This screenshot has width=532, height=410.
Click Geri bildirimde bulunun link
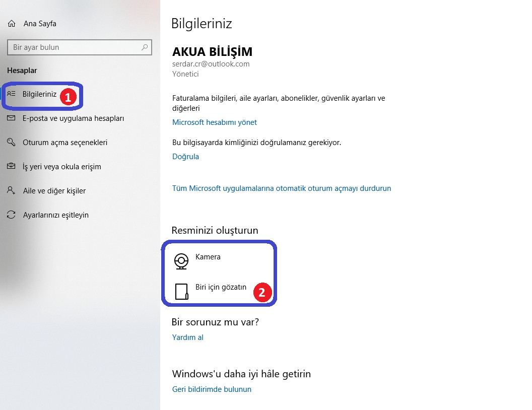[212, 389]
